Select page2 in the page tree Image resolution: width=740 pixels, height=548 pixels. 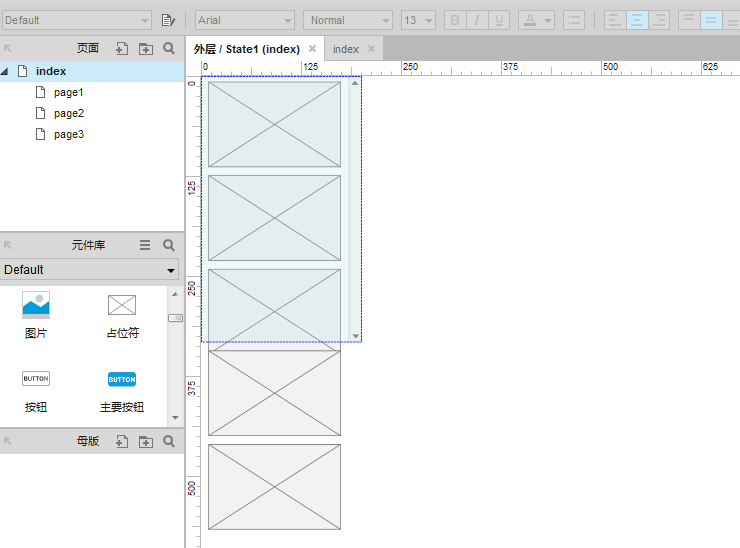68,113
